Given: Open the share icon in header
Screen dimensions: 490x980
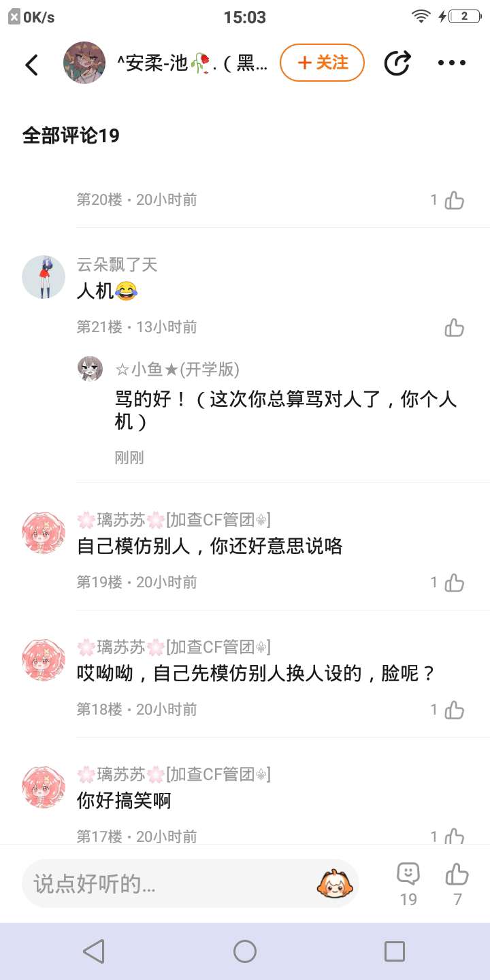Looking at the screenshot, I should pos(397,63).
